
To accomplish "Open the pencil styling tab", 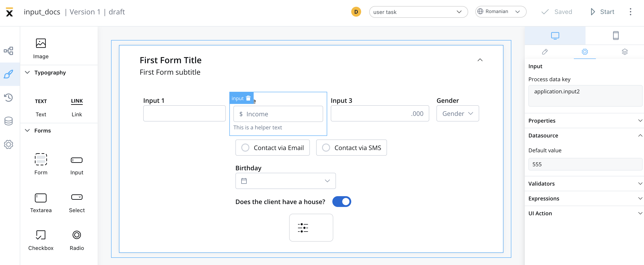I will pyautogui.click(x=545, y=52).
